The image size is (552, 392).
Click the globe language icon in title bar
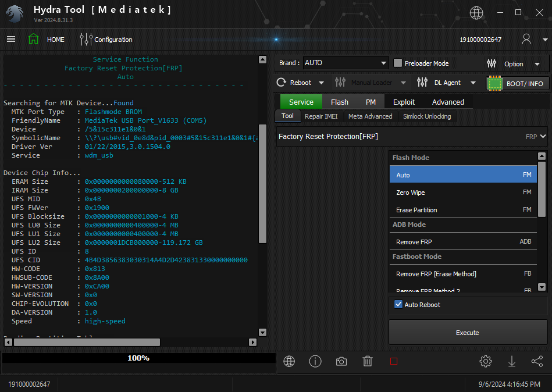pyautogui.click(x=476, y=13)
